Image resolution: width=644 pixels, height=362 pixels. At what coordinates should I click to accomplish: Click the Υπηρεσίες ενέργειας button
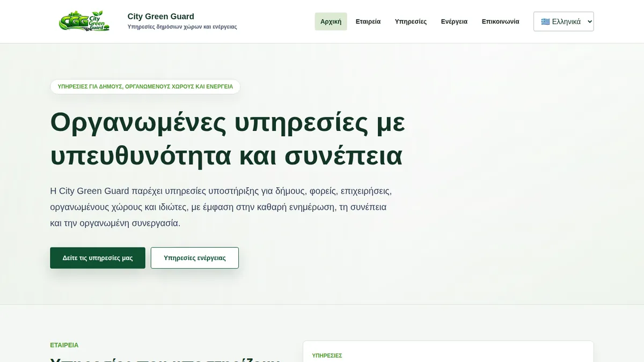click(195, 258)
